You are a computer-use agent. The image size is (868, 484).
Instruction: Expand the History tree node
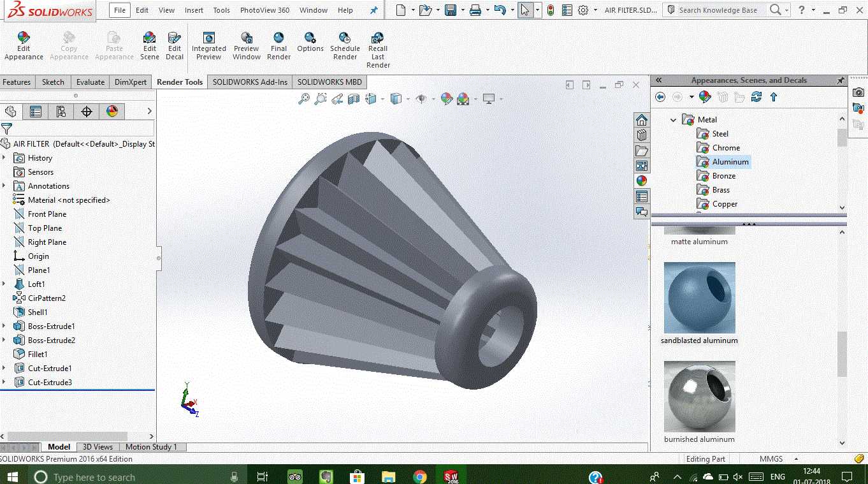(4, 158)
